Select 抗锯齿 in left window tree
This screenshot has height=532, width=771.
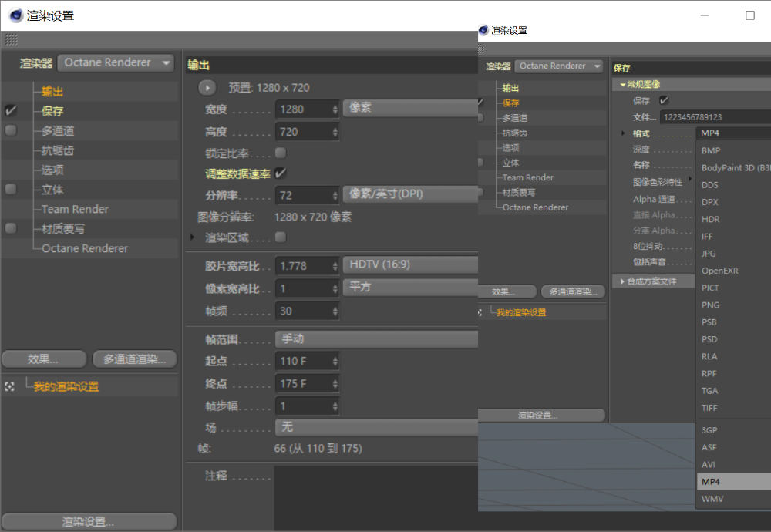click(58, 150)
